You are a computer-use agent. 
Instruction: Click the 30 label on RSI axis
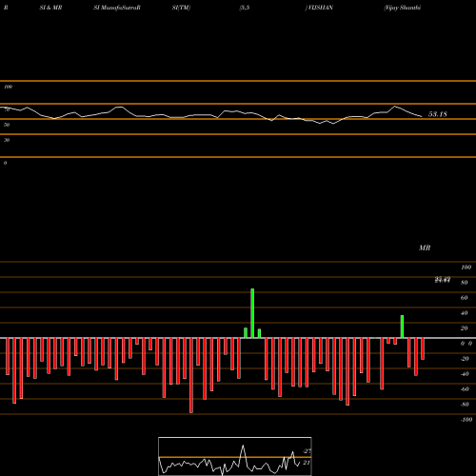coord(7,140)
